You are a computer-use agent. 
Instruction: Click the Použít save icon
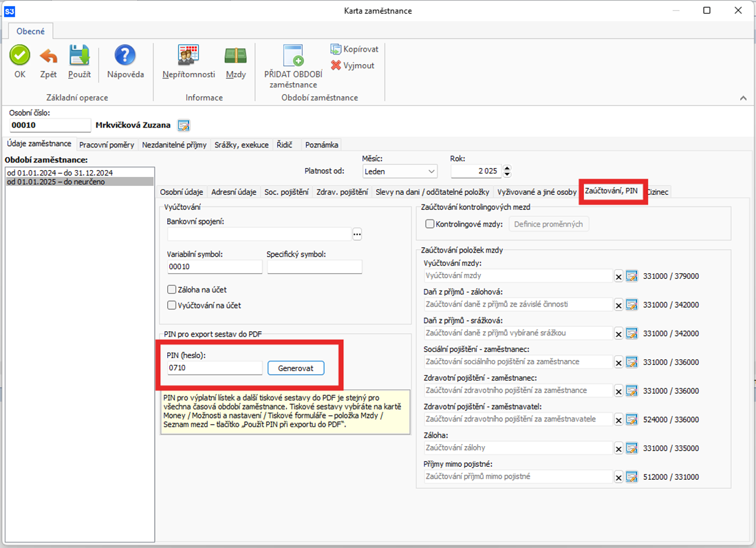tap(79, 56)
